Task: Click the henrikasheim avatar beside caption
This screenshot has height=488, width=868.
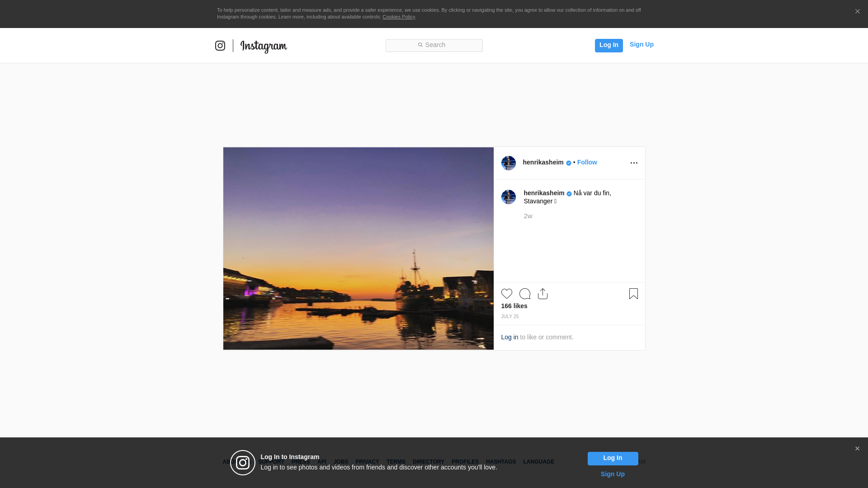Action: pos(508,197)
